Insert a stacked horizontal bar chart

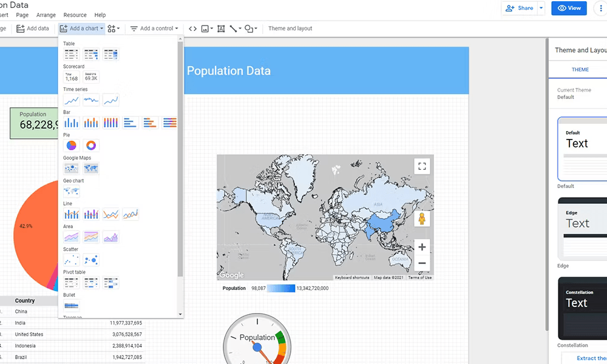pos(150,123)
